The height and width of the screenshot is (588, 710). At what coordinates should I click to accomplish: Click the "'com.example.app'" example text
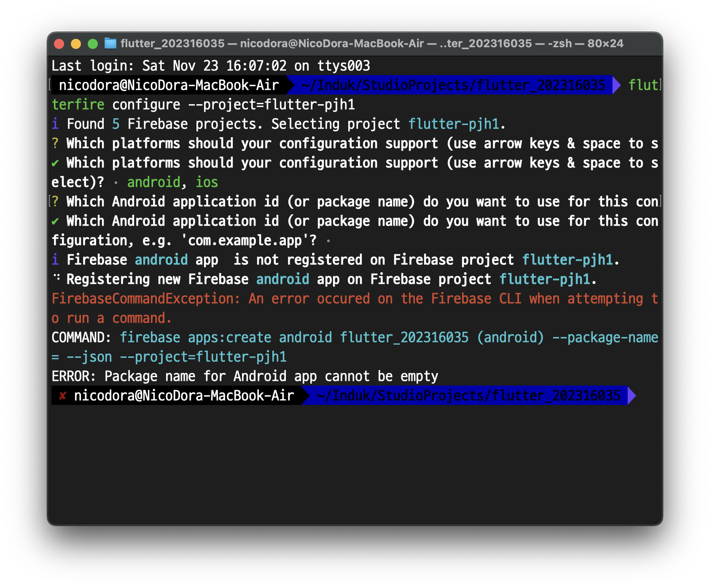click(245, 240)
